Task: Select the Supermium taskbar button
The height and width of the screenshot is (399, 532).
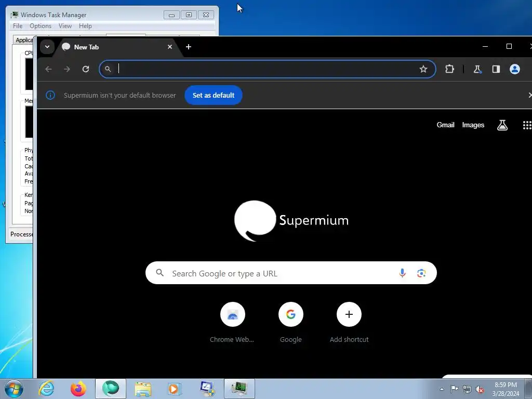Action: [111, 389]
